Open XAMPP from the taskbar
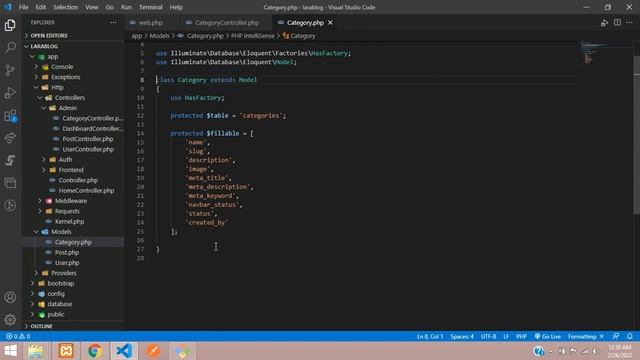The image size is (640, 360). (66, 351)
